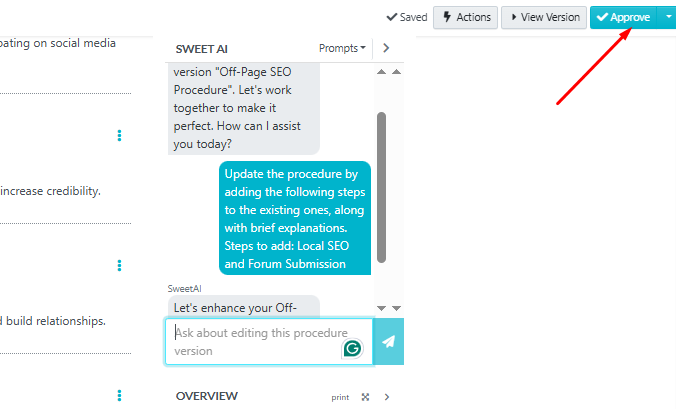Click the Saved status indicator
The image size is (676, 409).
pyautogui.click(x=407, y=17)
